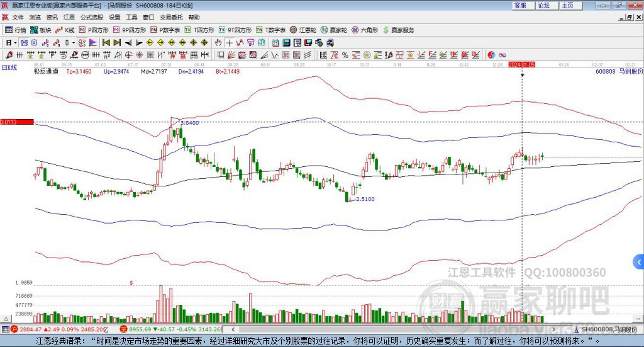644x347 pixels.
Task: Click the bottom horizontal scrollbar right arrow
Action: [553, 329]
